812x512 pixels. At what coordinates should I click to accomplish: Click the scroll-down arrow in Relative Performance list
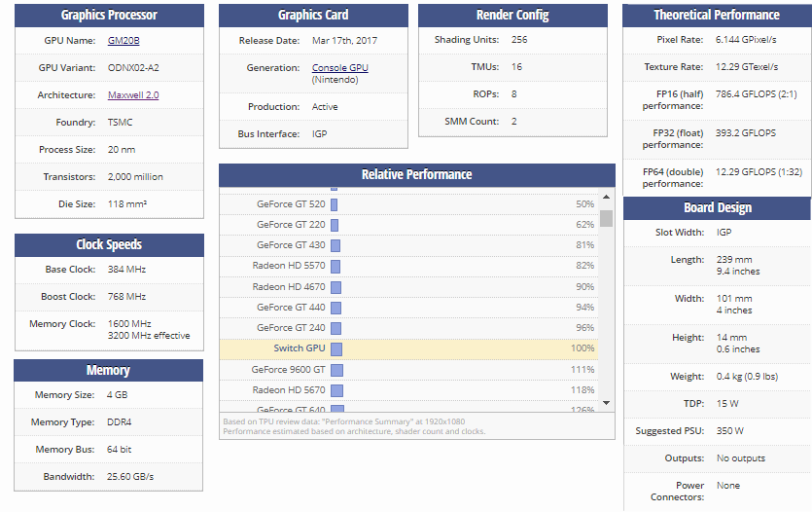[607, 402]
